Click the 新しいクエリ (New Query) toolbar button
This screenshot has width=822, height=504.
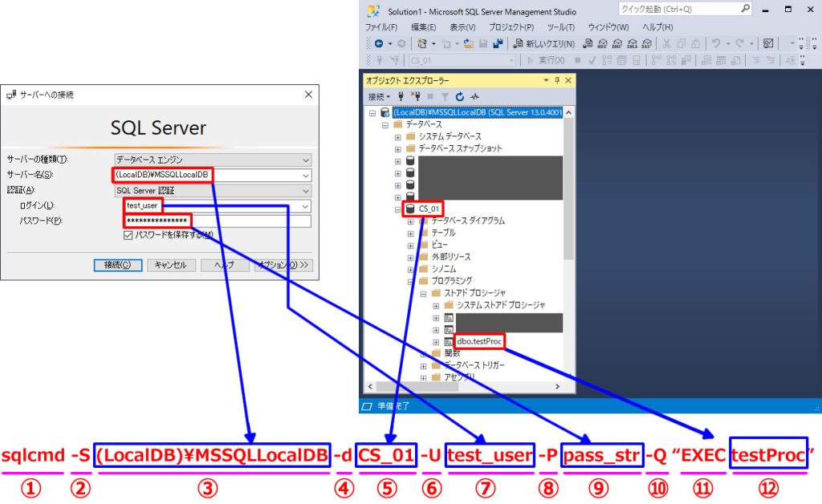pos(544,43)
